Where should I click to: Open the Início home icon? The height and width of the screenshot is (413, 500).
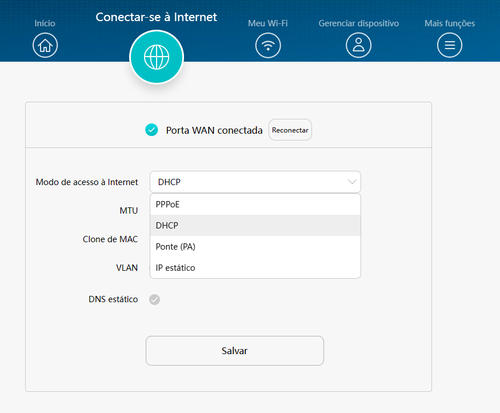pyautogui.click(x=45, y=45)
